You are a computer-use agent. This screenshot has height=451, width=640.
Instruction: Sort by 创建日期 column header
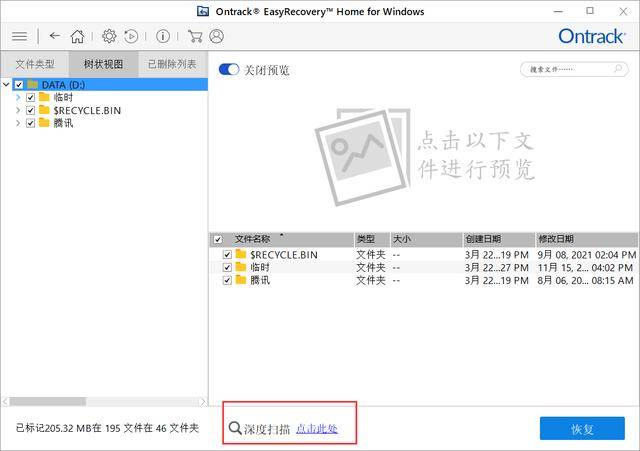[499, 239]
